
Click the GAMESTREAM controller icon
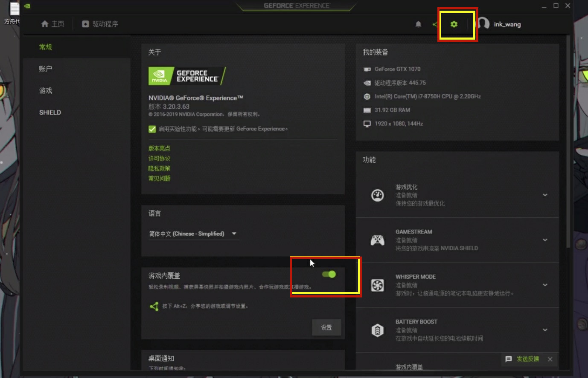tap(377, 240)
